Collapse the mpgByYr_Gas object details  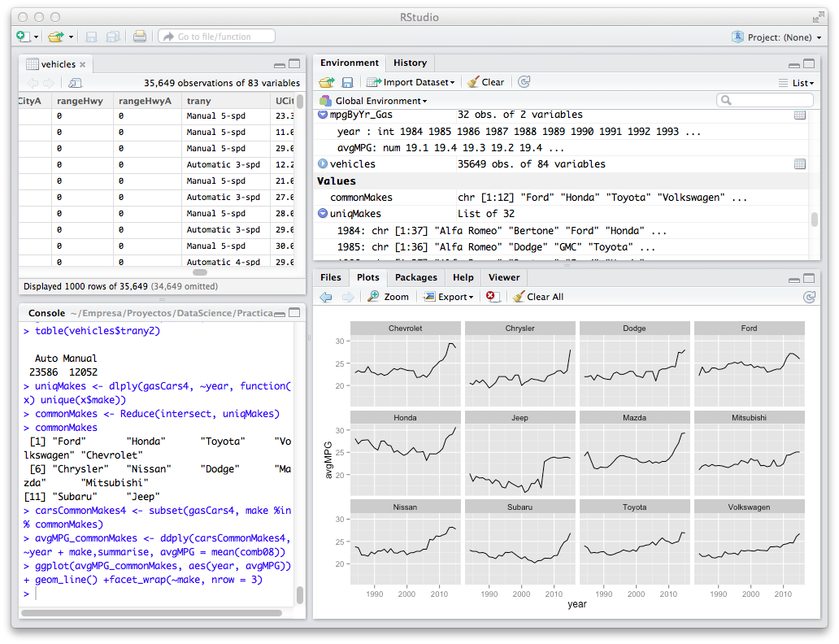pyautogui.click(x=323, y=115)
